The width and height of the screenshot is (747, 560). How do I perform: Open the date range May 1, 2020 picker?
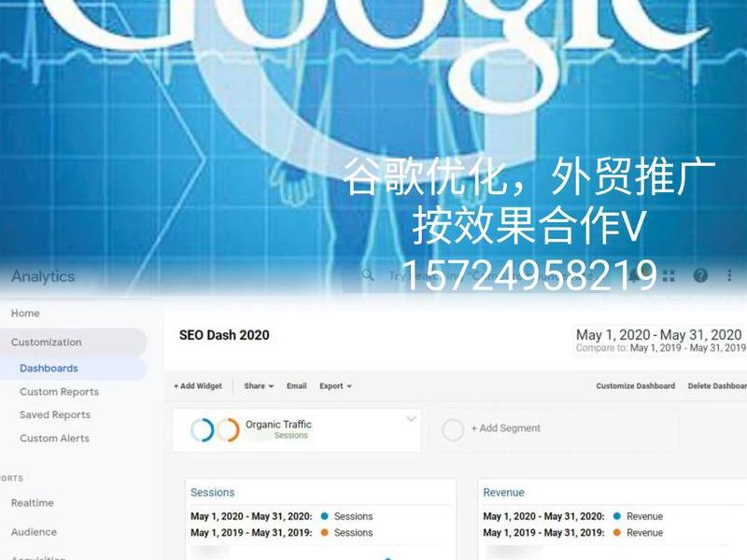click(659, 335)
